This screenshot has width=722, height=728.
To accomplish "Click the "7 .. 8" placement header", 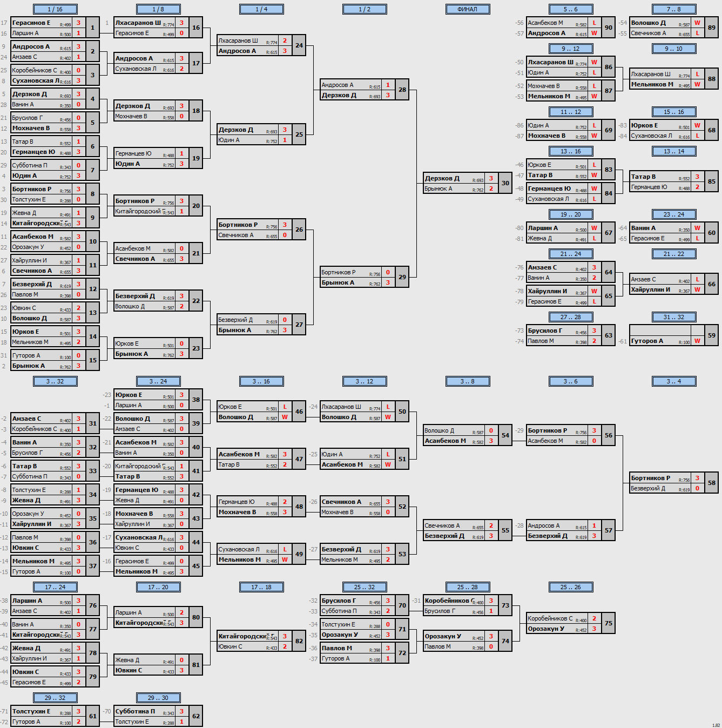I will tap(674, 9).
